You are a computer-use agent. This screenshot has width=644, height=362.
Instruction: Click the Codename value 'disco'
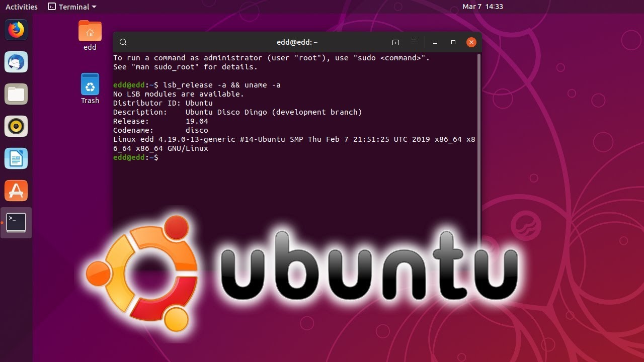click(x=197, y=130)
